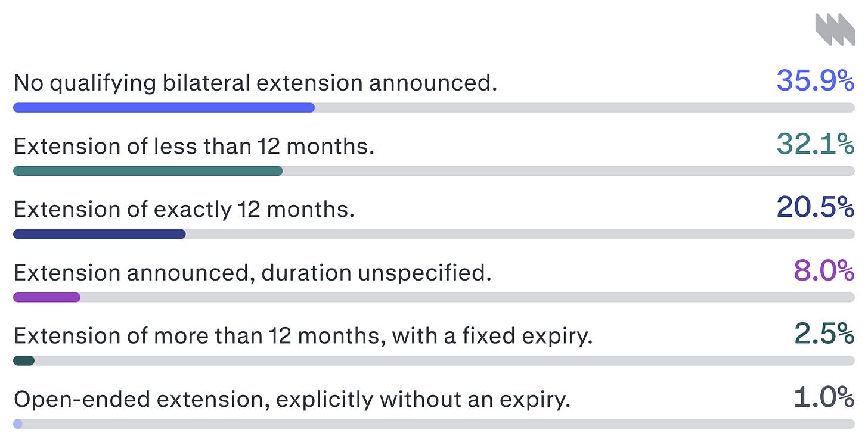Select 'Extension of less than 12 months.' label
Image resolution: width=868 pixels, height=442 pixels.
point(194,146)
